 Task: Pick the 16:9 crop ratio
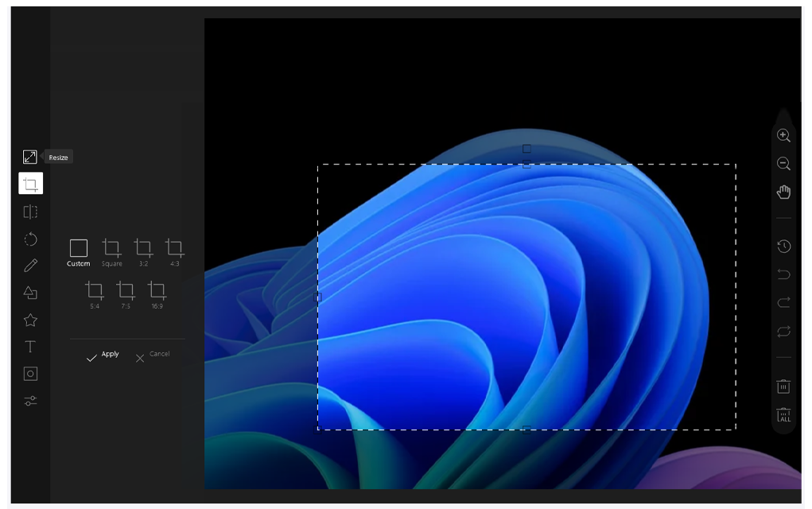point(157,294)
